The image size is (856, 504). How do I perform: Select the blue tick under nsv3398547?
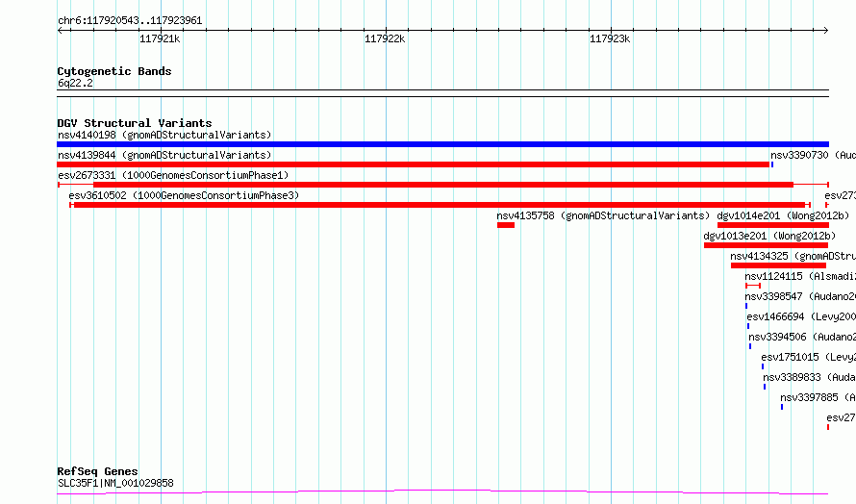[x=746, y=306]
